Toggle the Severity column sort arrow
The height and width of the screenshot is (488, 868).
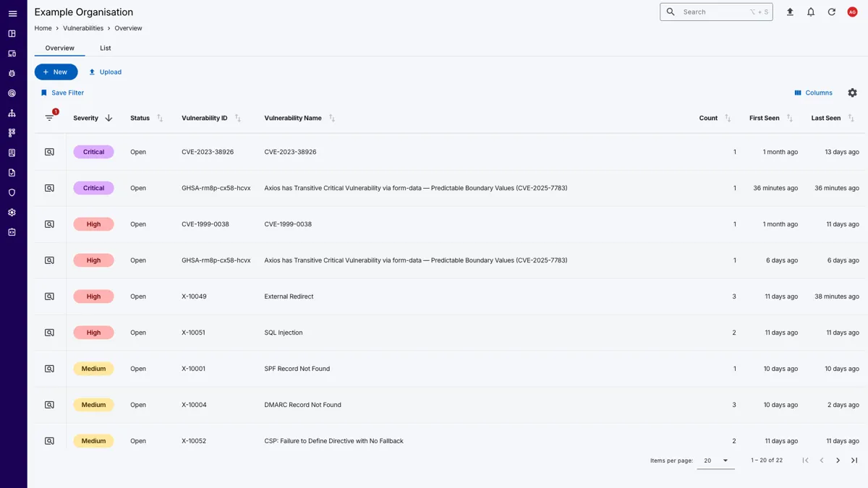point(109,118)
